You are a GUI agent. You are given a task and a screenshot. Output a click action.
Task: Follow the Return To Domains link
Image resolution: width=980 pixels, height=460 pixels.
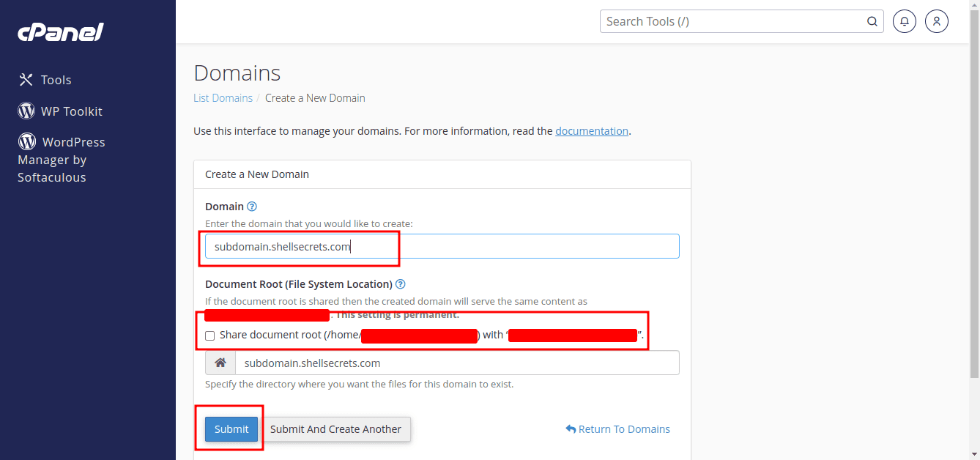click(618, 429)
